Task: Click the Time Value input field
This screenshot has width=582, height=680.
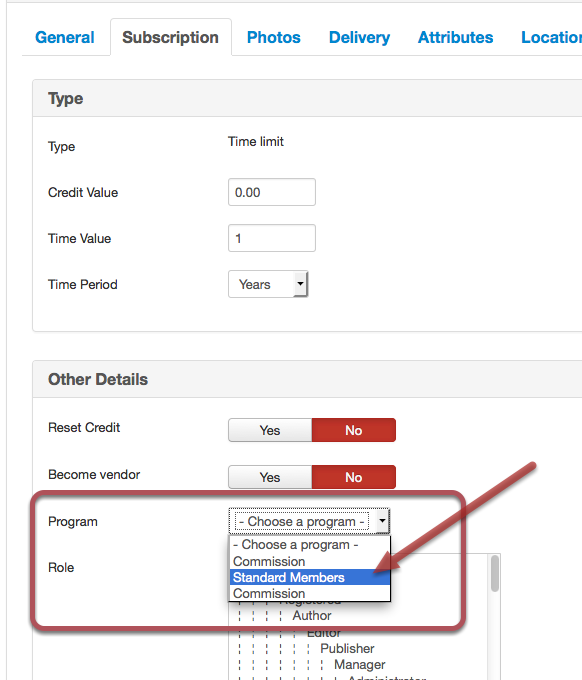Action: coord(272,238)
